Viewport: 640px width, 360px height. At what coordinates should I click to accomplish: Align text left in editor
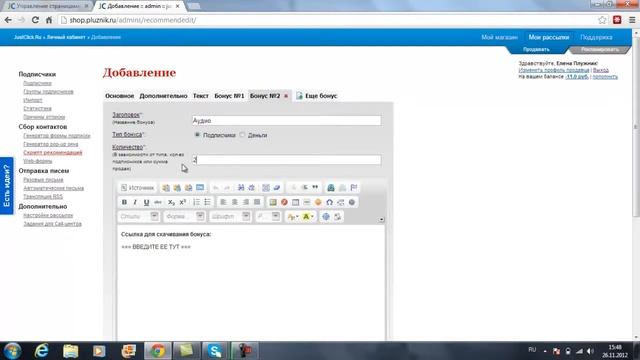pos(223,202)
